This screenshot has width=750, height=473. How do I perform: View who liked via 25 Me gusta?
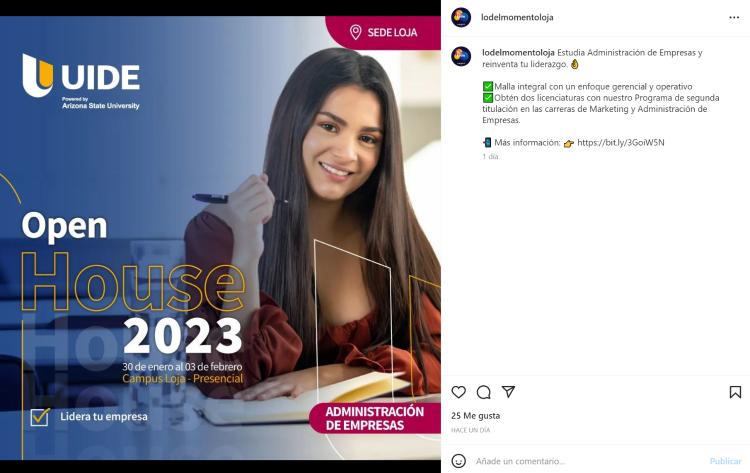click(475, 416)
